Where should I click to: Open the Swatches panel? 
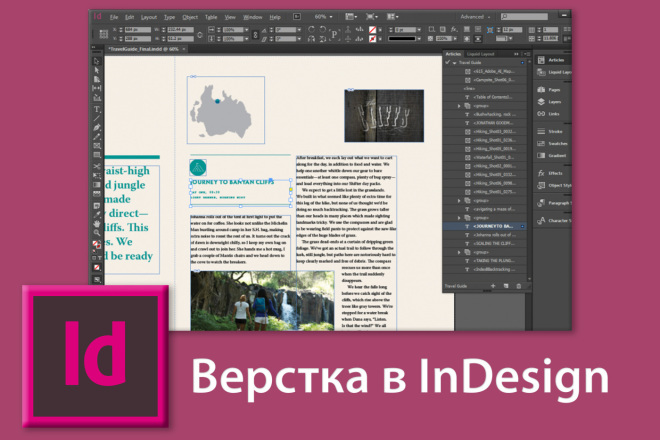click(553, 144)
